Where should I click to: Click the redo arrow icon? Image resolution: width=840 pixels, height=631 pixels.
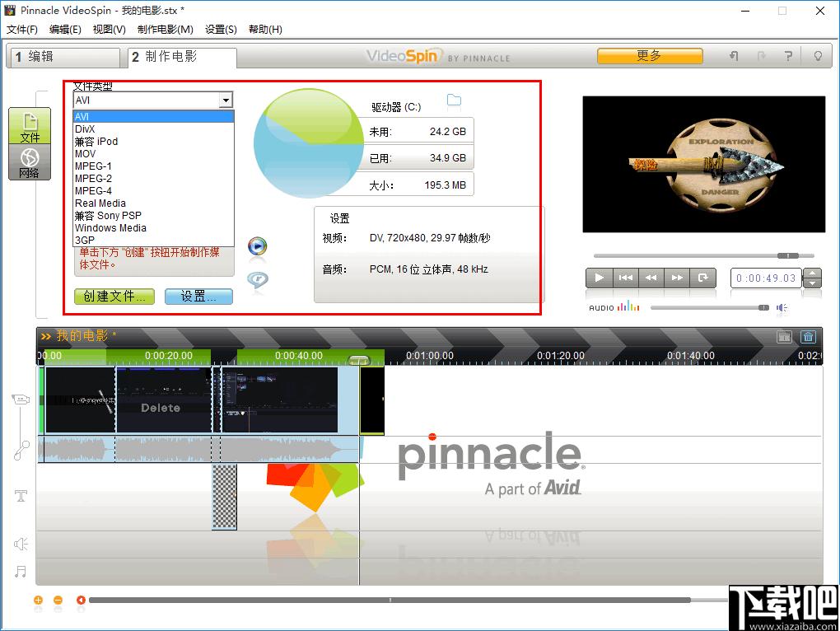(761, 56)
